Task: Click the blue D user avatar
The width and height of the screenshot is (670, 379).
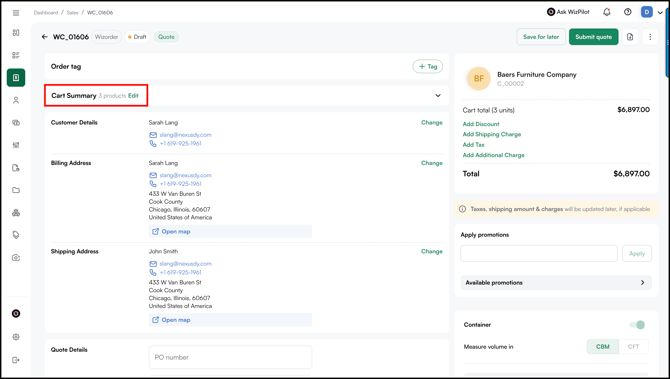Action: (646, 12)
